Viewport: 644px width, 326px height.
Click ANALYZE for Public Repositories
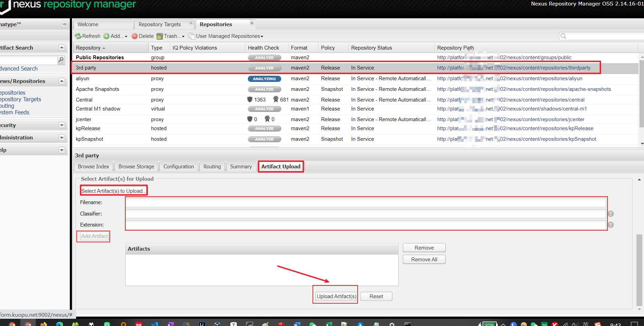[264, 57]
